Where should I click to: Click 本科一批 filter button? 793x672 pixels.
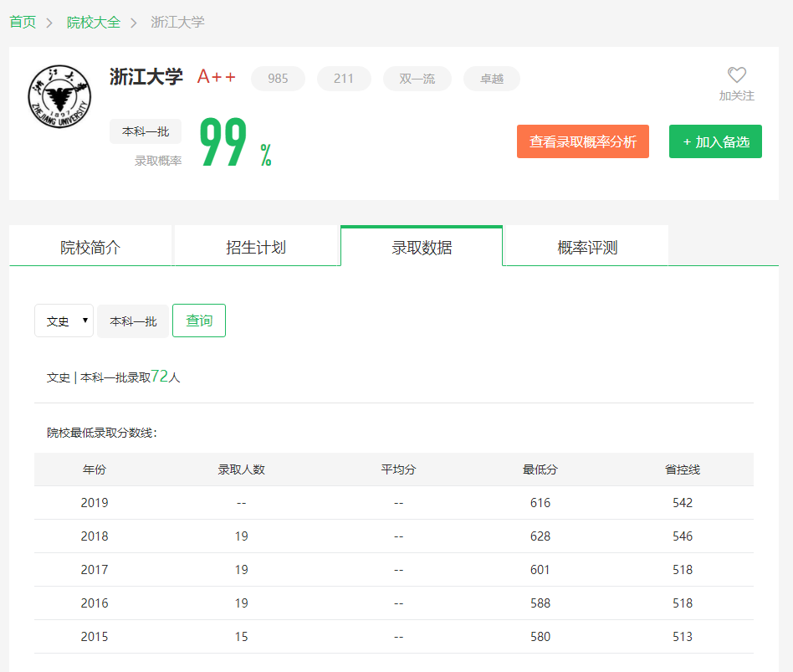[133, 321]
